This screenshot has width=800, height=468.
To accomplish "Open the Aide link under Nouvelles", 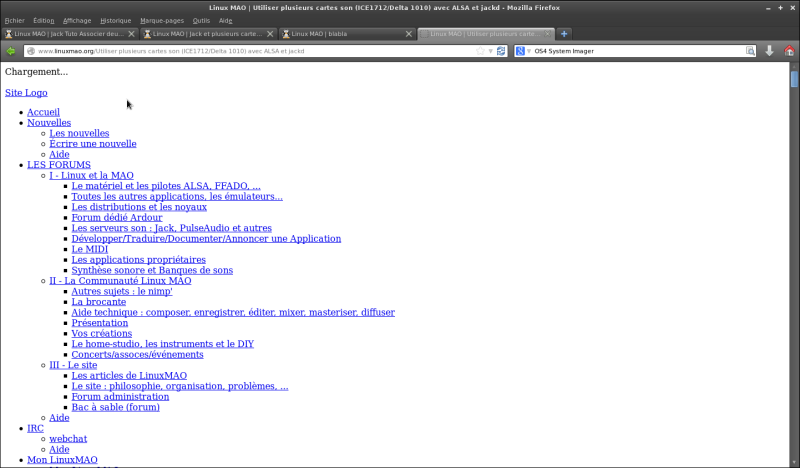I will pos(59,155).
